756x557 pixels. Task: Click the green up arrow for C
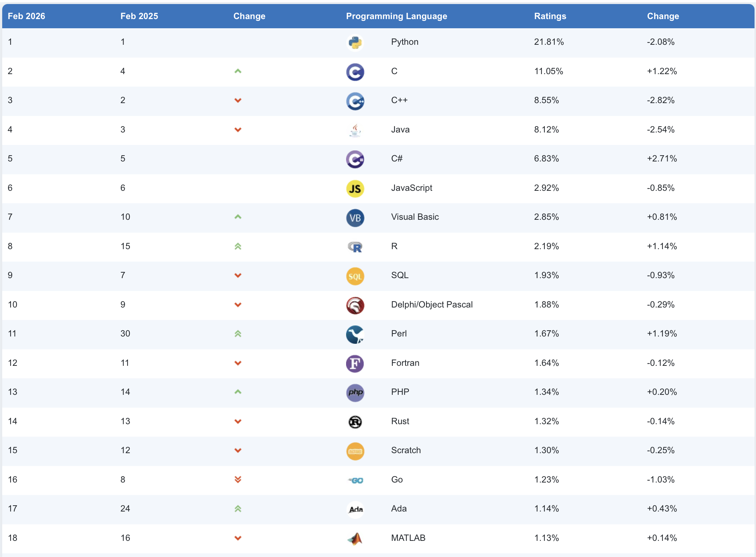click(x=238, y=71)
